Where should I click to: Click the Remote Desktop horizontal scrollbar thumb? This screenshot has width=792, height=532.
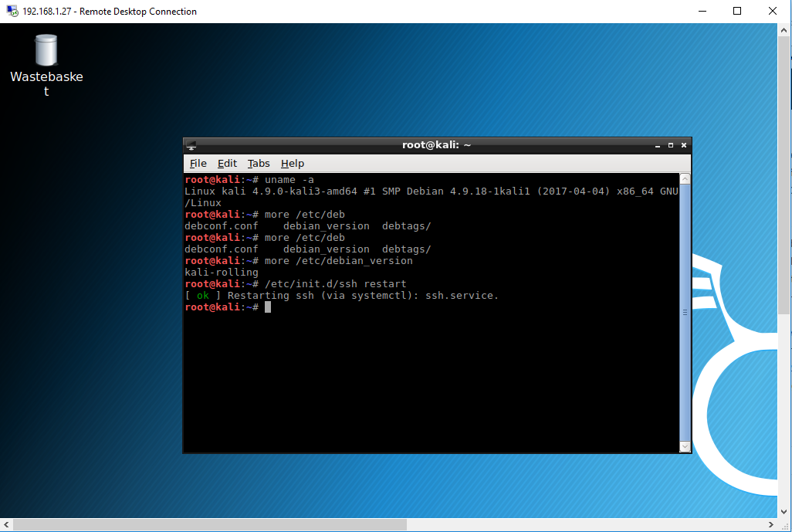[210, 524]
